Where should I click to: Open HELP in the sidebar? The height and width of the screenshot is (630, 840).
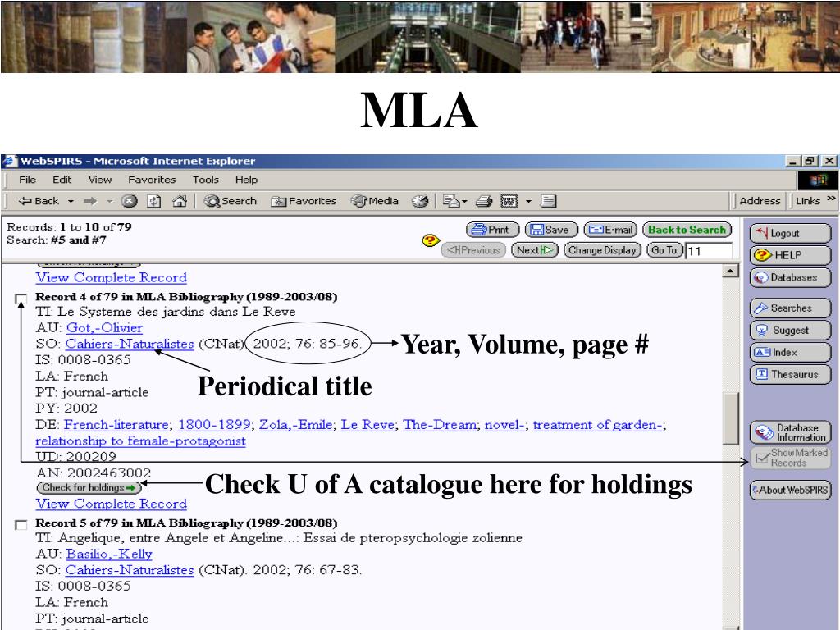click(x=790, y=256)
